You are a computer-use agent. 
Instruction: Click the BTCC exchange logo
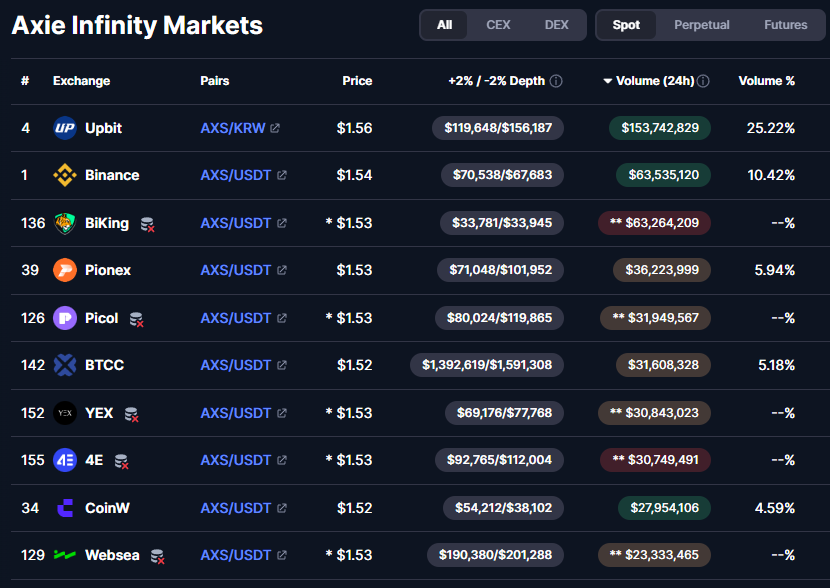pos(65,365)
